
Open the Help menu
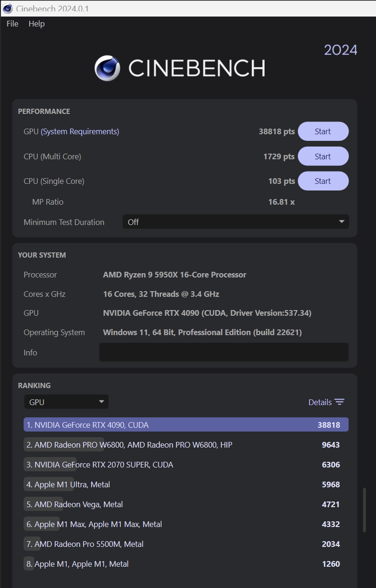36,24
